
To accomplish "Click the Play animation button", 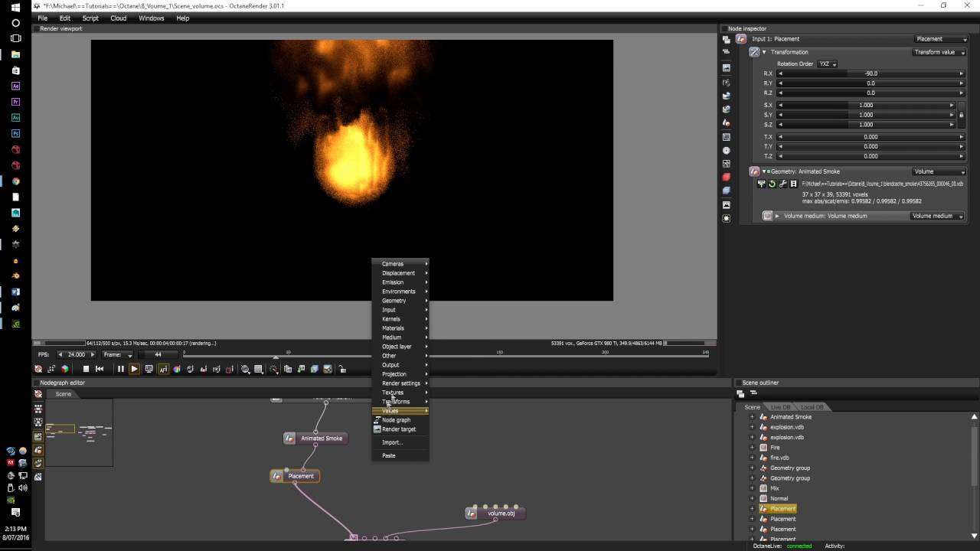I will pos(134,369).
